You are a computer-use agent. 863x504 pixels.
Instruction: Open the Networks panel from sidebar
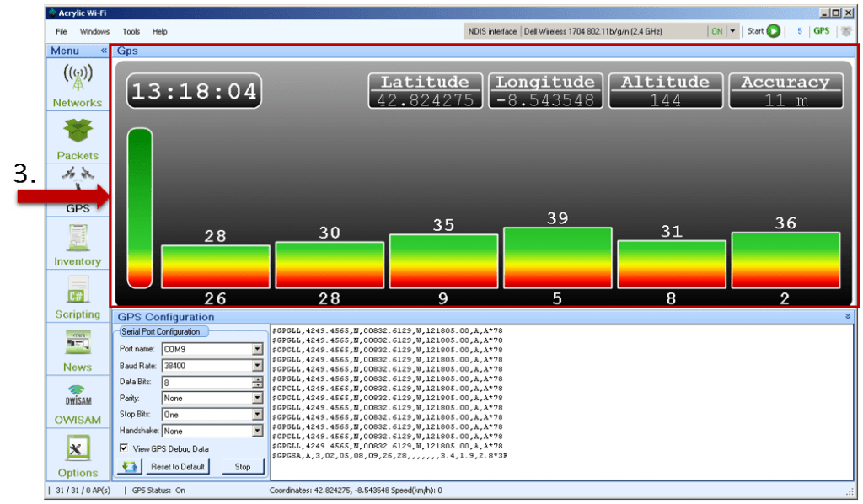point(78,85)
